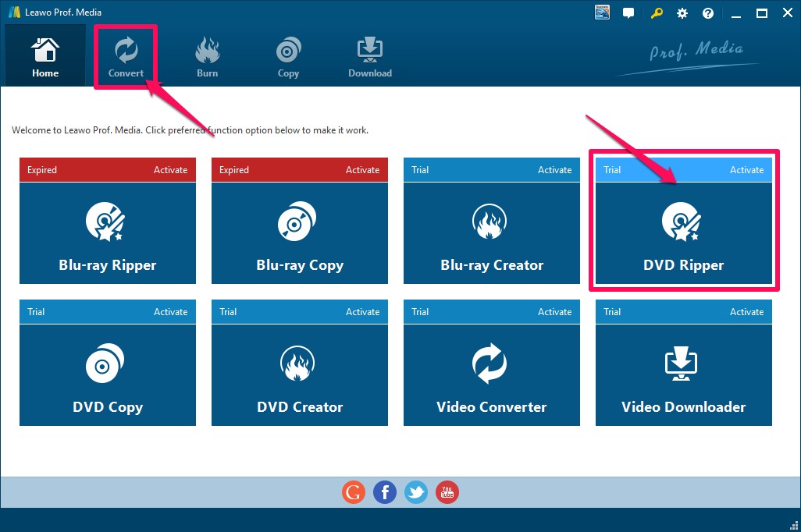
Task: Launch the Blu-ray Copy module
Action: click(x=300, y=233)
